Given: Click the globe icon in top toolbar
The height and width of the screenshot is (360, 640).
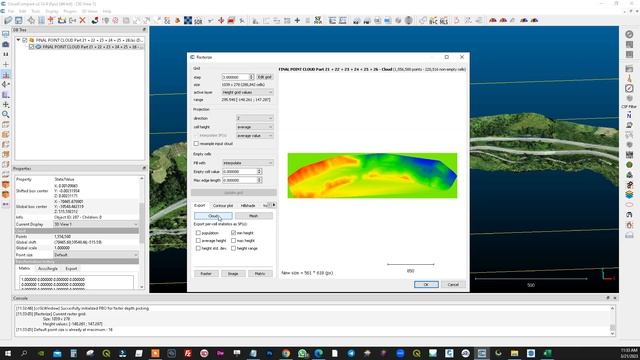Looking at the screenshot, I should point(409,20).
